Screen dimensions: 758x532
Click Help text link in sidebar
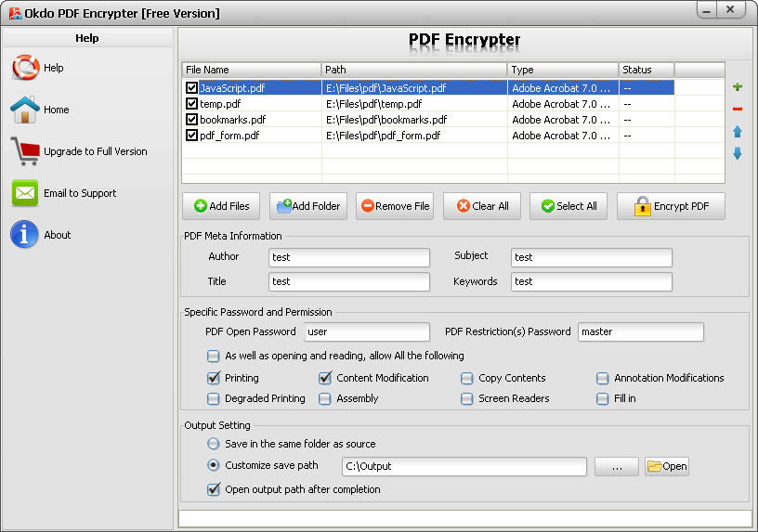(x=54, y=68)
